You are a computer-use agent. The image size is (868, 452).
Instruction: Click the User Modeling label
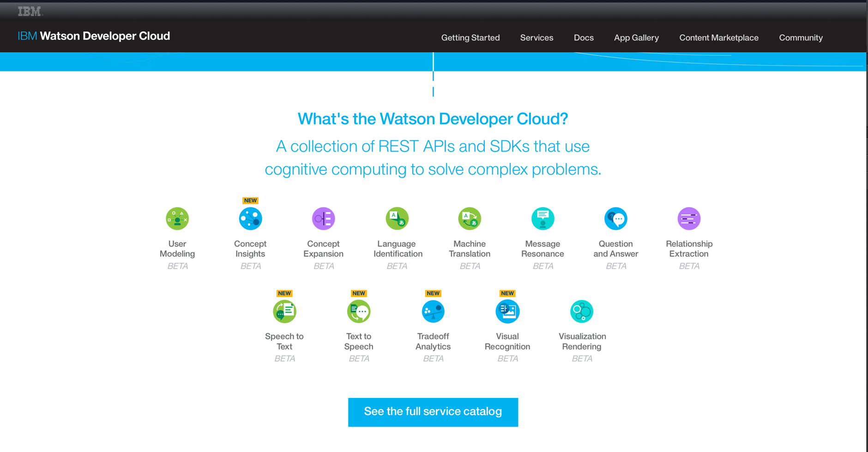pyautogui.click(x=177, y=249)
